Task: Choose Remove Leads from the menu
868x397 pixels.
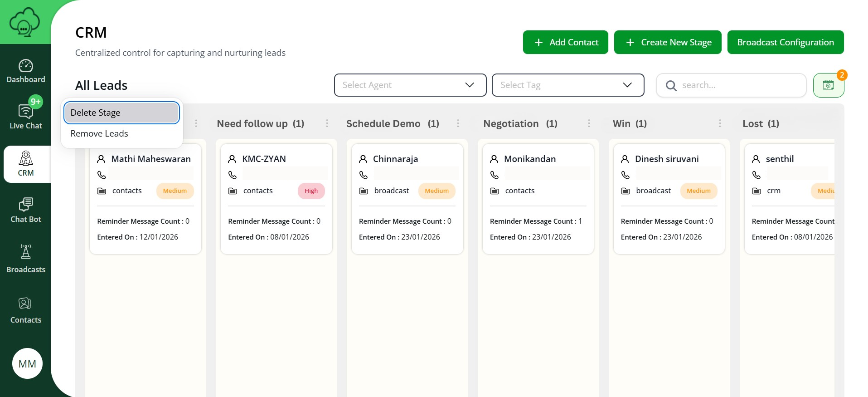Action: pos(99,134)
